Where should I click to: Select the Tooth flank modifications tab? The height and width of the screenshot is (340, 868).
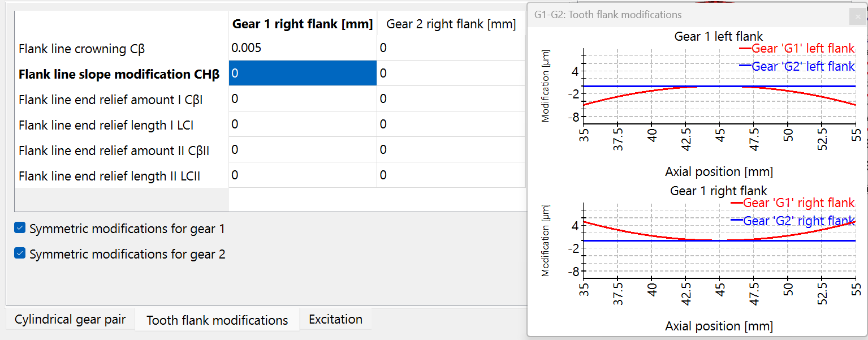coord(217,320)
